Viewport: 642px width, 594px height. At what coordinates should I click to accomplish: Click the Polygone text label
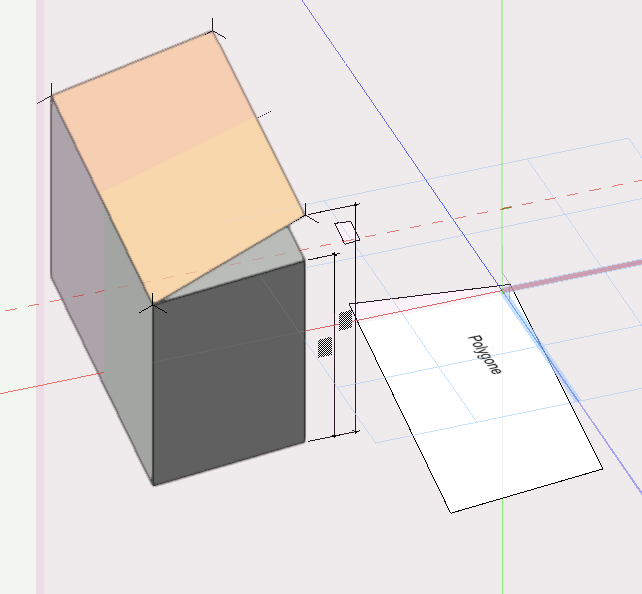tap(485, 354)
